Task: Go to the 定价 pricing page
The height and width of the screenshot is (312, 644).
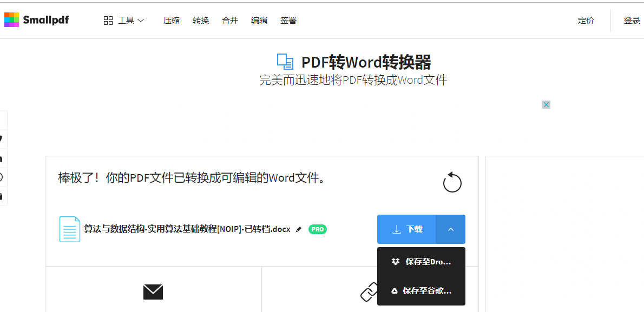Action: click(x=586, y=21)
